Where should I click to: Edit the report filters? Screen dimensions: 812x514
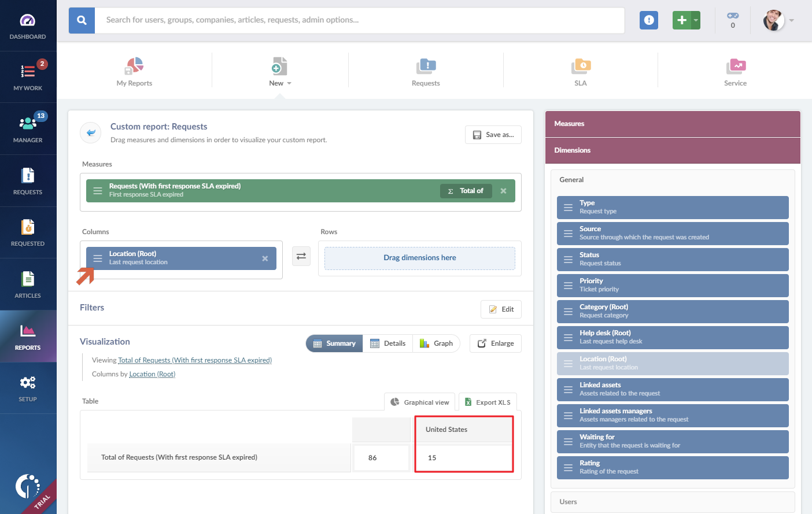point(501,309)
